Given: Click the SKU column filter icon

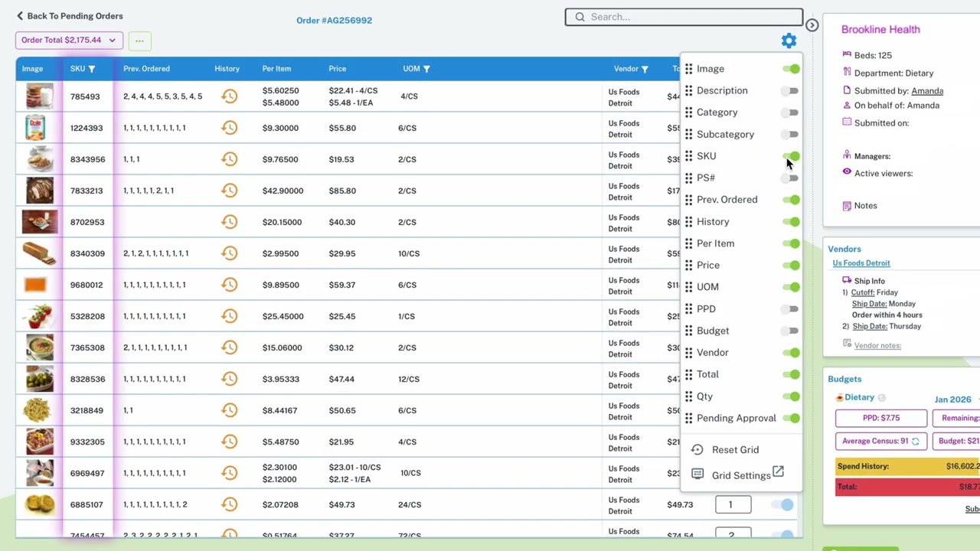Looking at the screenshot, I should [x=92, y=69].
